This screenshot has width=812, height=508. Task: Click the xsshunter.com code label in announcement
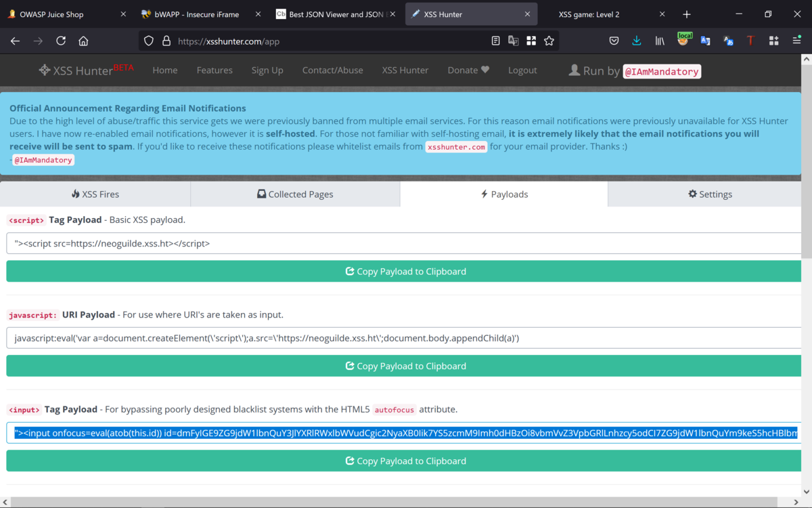[x=456, y=147]
